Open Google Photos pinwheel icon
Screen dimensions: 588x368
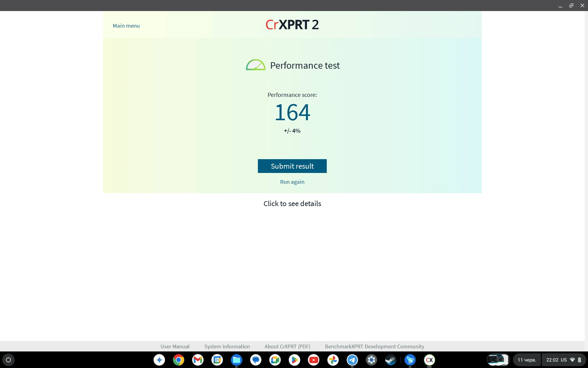tap(333, 360)
